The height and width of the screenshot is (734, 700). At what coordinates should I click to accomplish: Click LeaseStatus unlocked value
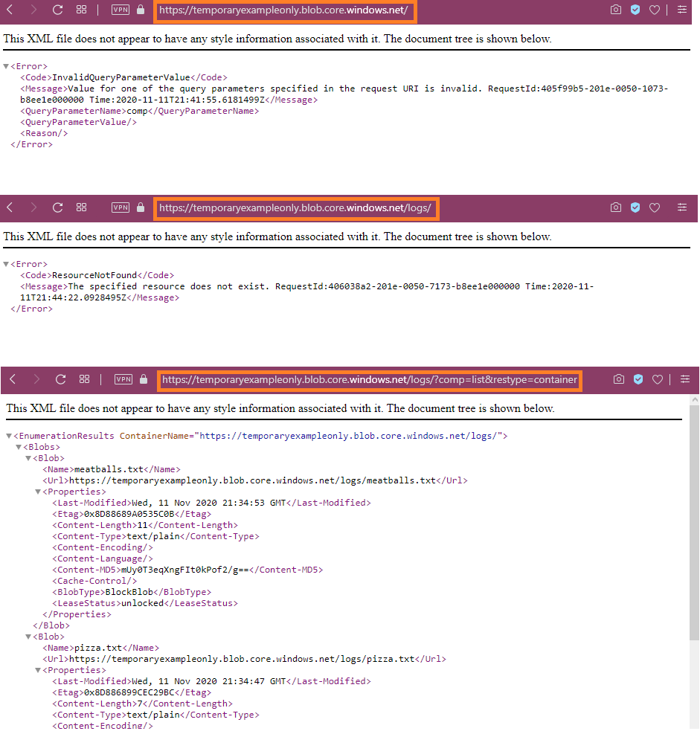coord(143,603)
